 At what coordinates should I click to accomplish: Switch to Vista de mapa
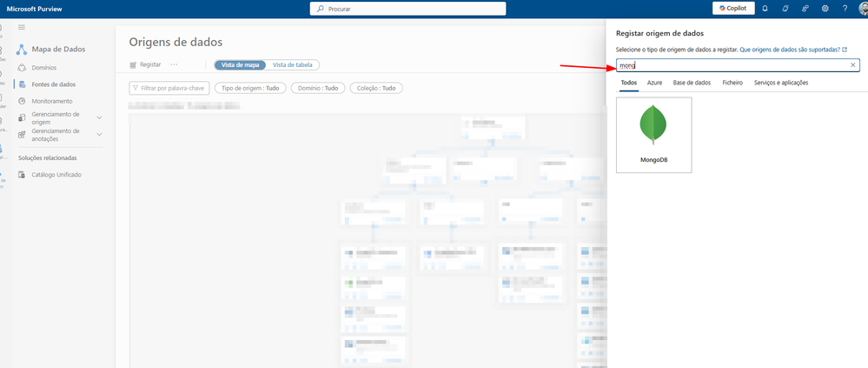pos(241,65)
